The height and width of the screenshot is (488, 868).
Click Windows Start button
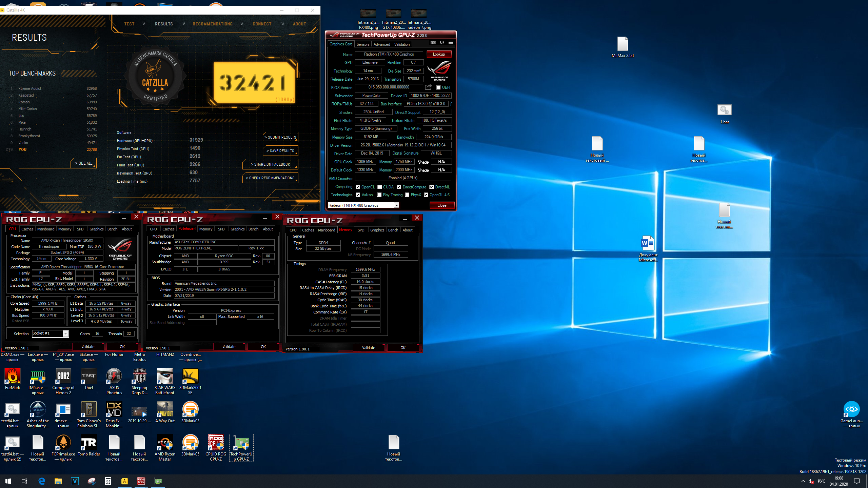point(8,481)
